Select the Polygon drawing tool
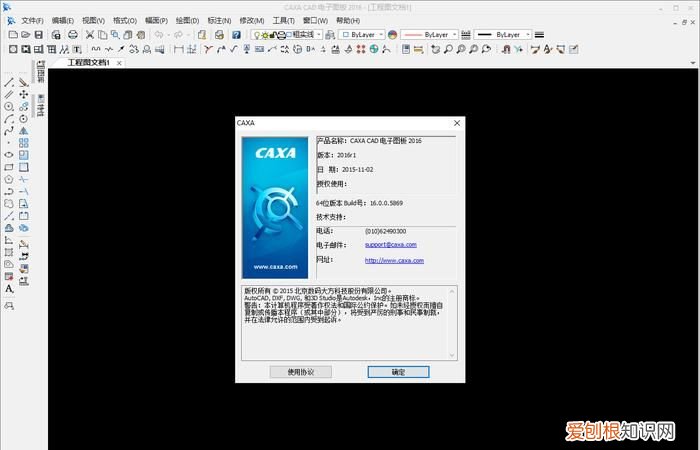 pyautogui.click(x=9, y=179)
